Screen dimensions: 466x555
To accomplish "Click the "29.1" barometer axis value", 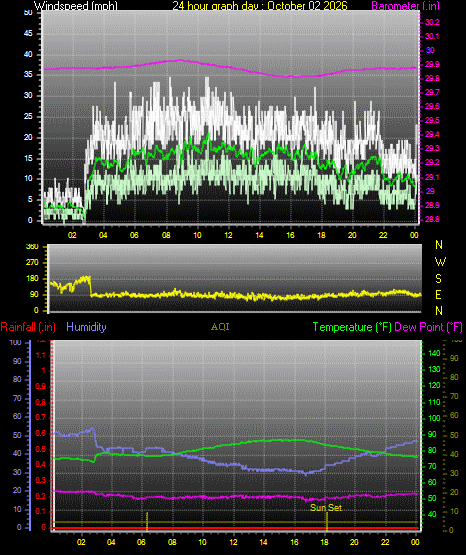I will point(432,177).
